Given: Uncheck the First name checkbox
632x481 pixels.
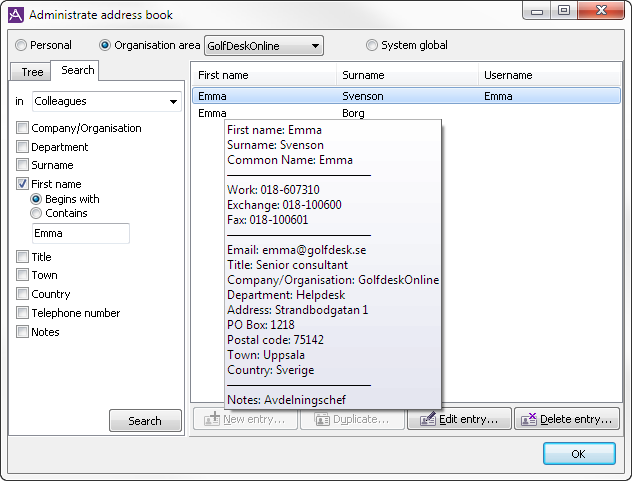Looking at the screenshot, I should tap(22, 184).
